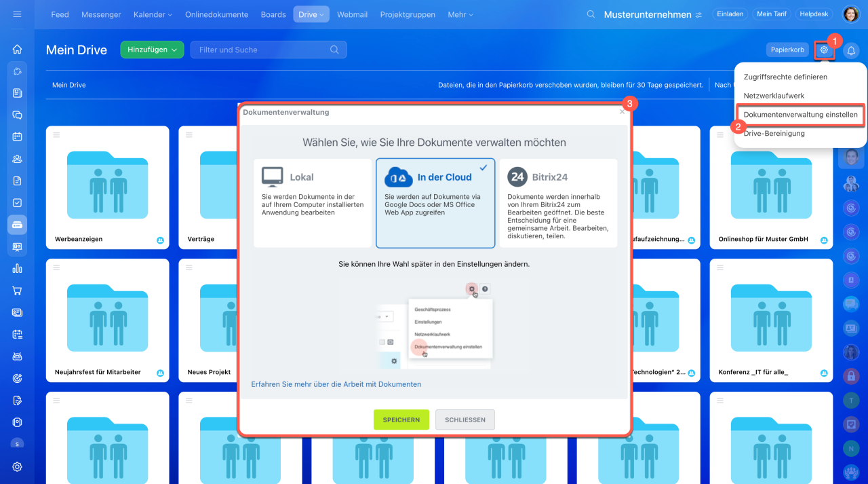Open chat bubbles icon in left sidebar
Viewport: 868px width, 484px height.
click(x=17, y=115)
